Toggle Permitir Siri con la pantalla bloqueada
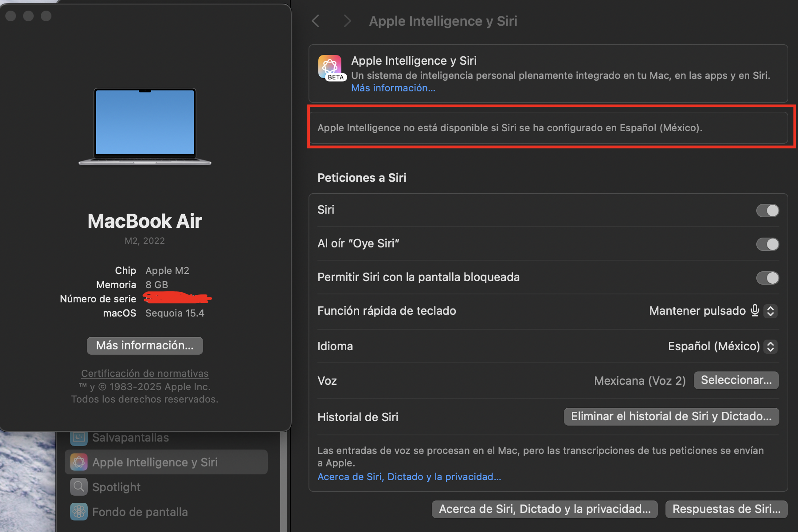Image resolution: width=798 pixels, height=532 pixels. [x=767, y=278]
